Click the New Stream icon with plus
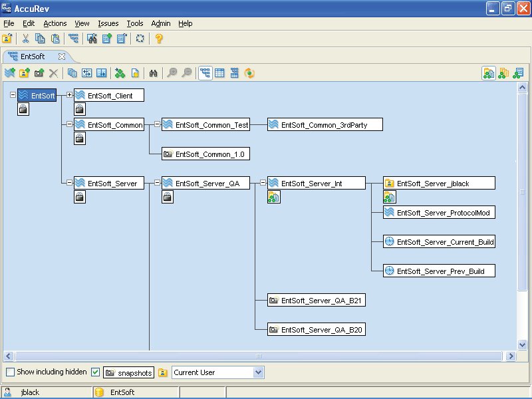Screen dimensions: 532x399 click(x=10, y=73)
